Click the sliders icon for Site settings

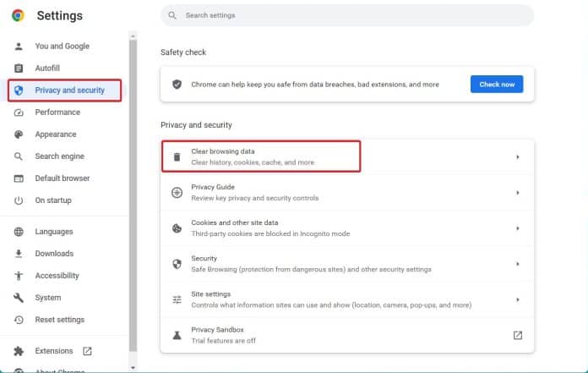(x=177, y=299)
